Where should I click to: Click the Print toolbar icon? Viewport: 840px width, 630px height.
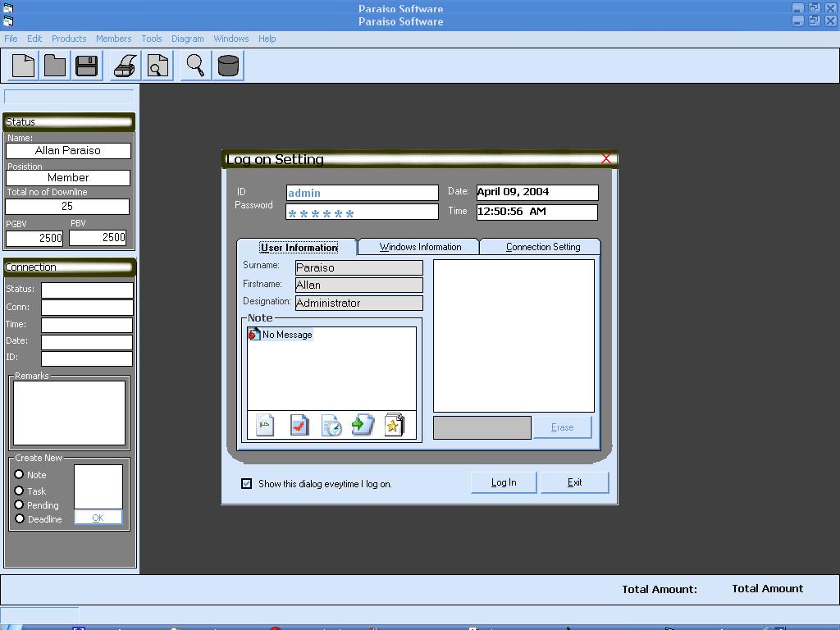click(x=126, y=66)
